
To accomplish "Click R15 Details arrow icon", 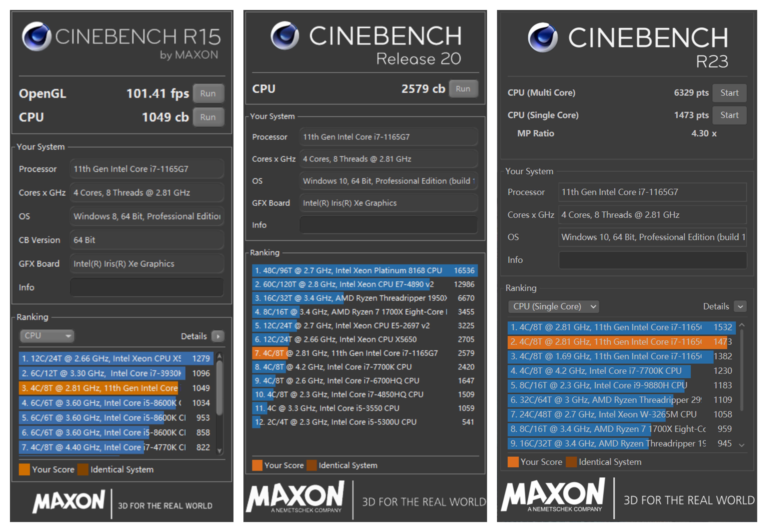I will 218,336.
